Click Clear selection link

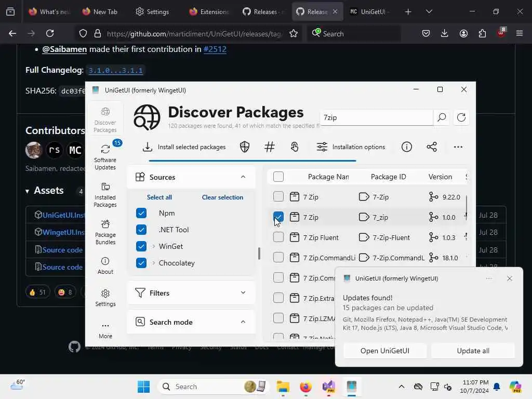[222, 197]
